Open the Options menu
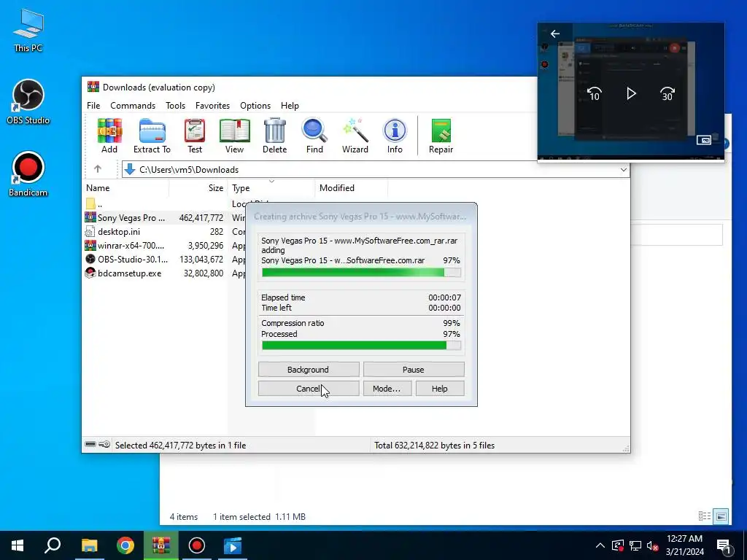This screenshot has height=560, width=747. click(255, 105)
